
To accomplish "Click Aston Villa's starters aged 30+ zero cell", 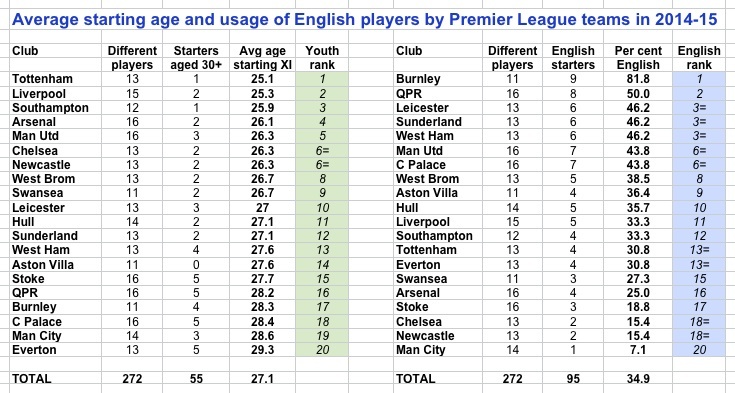I will click(x=196, y=265).
